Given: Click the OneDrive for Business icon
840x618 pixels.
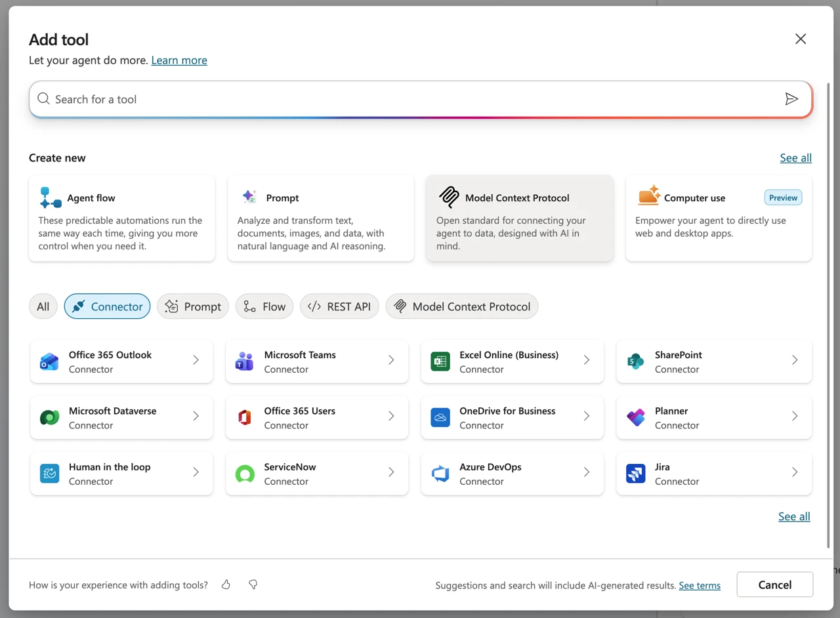Looking at the screenshot, I should click(x=440, y=417).
